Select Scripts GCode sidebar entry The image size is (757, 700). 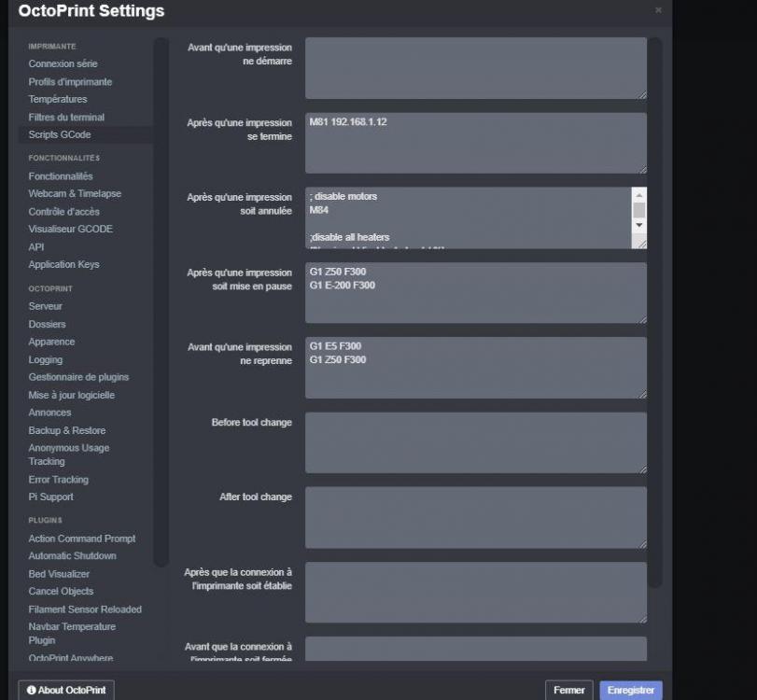point(85,134)
